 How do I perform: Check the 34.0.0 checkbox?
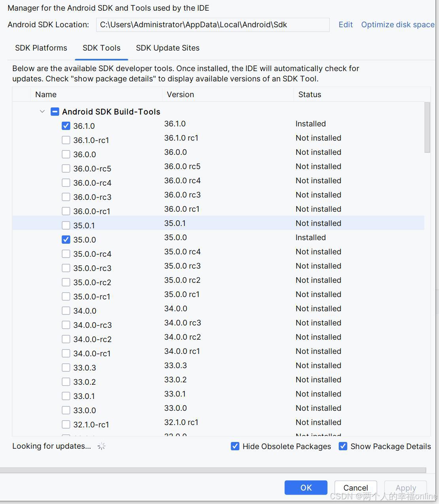pos(66,311)
